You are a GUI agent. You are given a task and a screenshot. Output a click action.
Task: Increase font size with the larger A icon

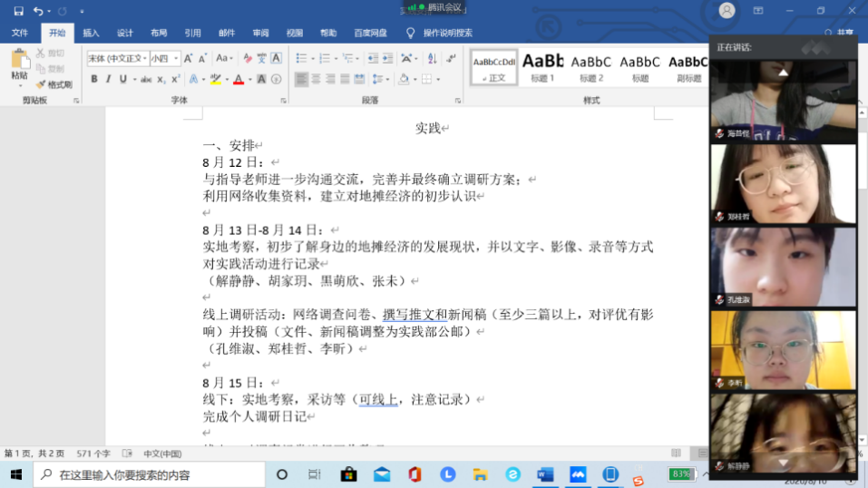[189, 58]
